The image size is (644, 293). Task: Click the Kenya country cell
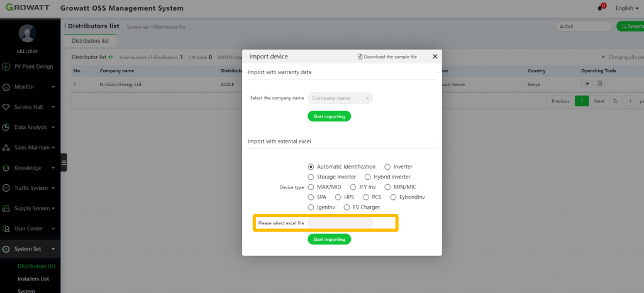coord(535,84)
